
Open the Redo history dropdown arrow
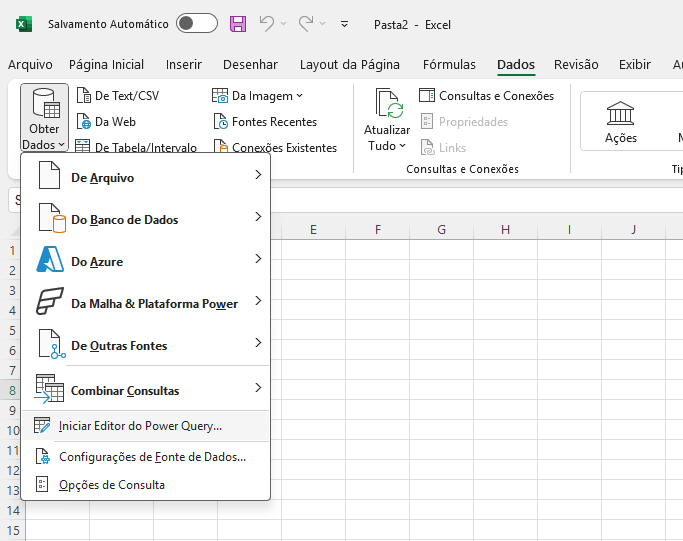point(323,24)
